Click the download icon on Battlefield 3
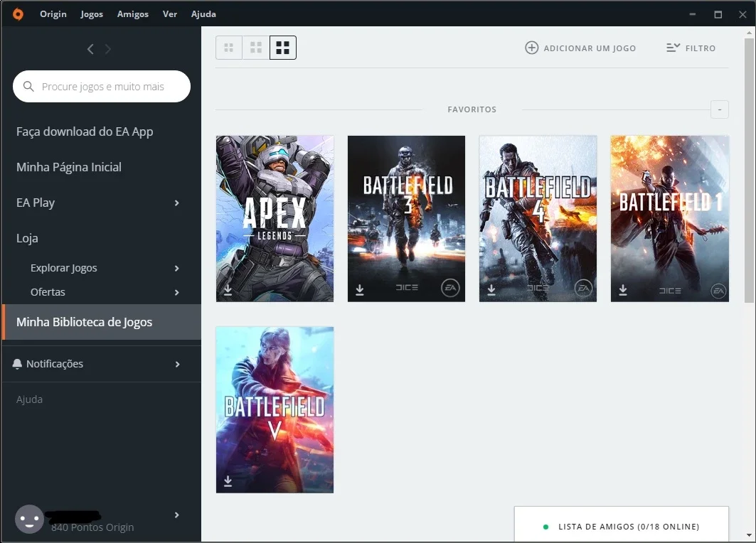756x543 pixels. pos(360,289)
